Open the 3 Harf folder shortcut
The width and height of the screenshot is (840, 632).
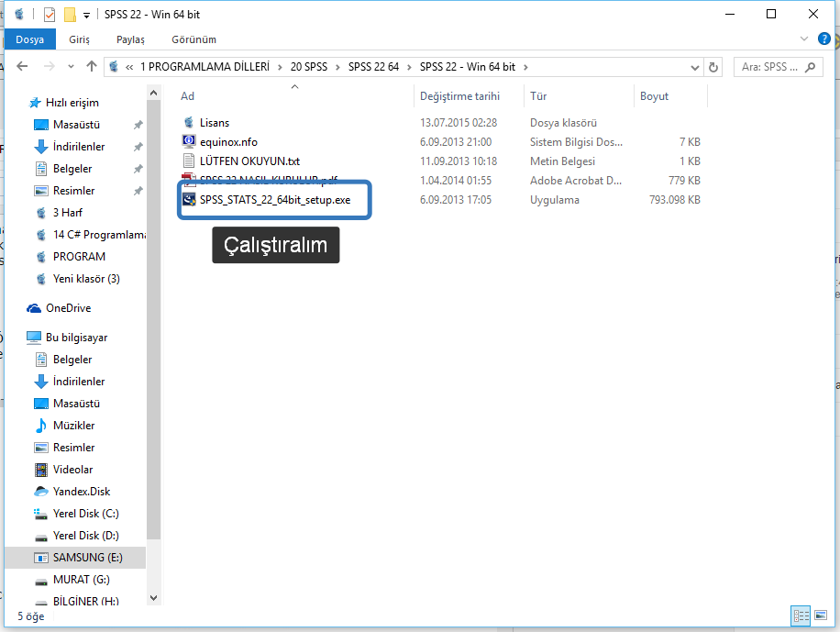[68, 213]
